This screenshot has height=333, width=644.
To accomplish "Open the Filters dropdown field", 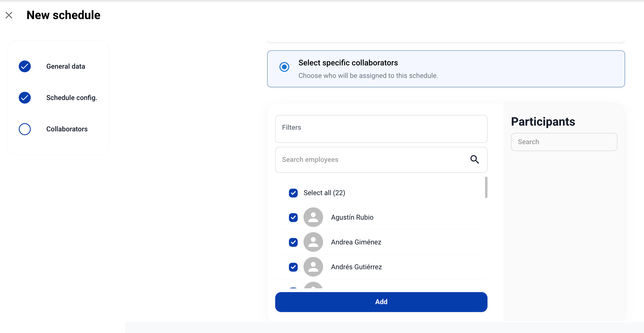I will click(381, 129).
